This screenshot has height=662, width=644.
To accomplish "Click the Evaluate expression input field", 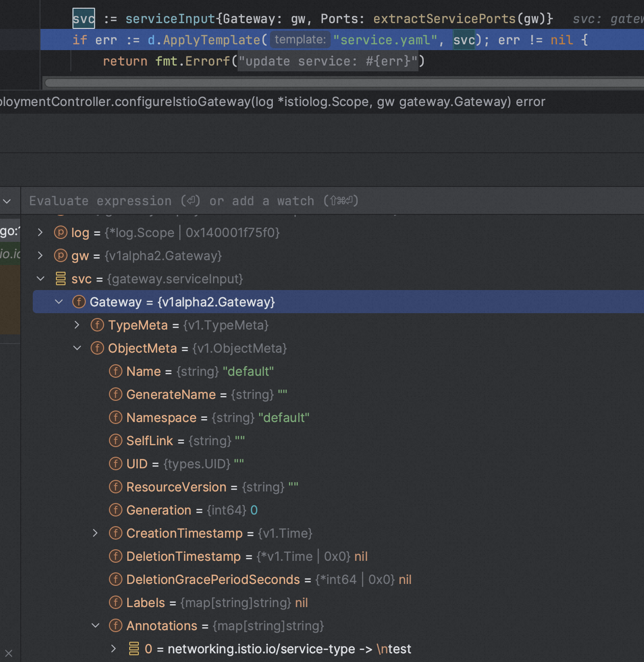I will pos(333,201).
